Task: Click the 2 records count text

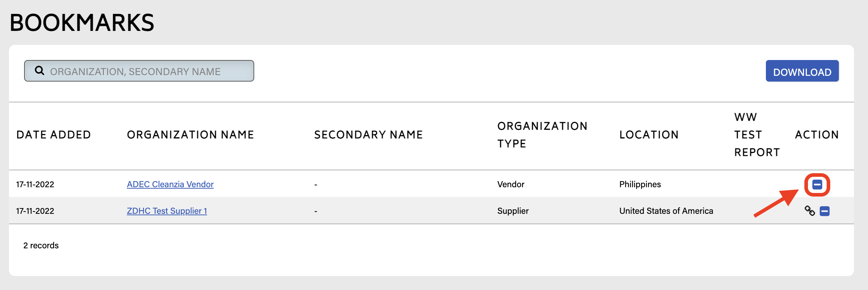Action: 41,245
